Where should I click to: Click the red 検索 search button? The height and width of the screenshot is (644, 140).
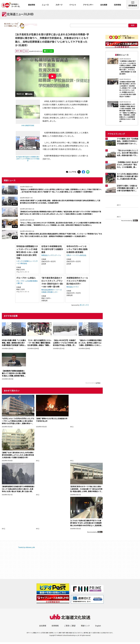[133, 25]
